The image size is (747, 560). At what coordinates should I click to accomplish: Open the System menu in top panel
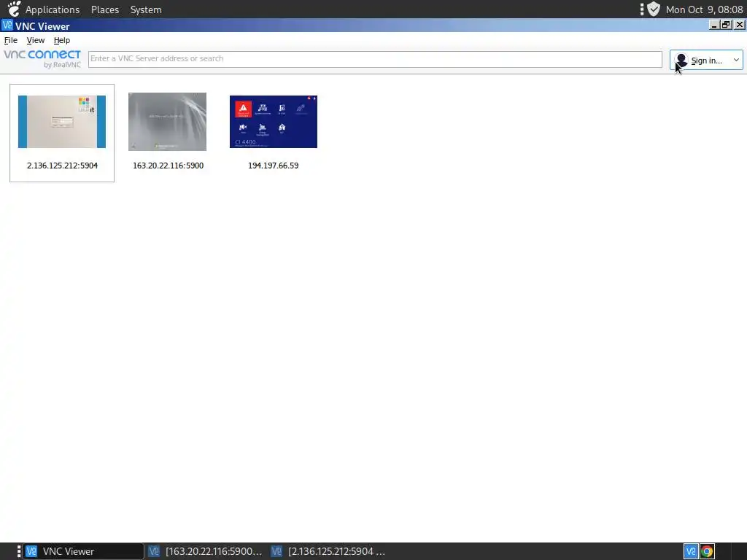pos(146,9)
